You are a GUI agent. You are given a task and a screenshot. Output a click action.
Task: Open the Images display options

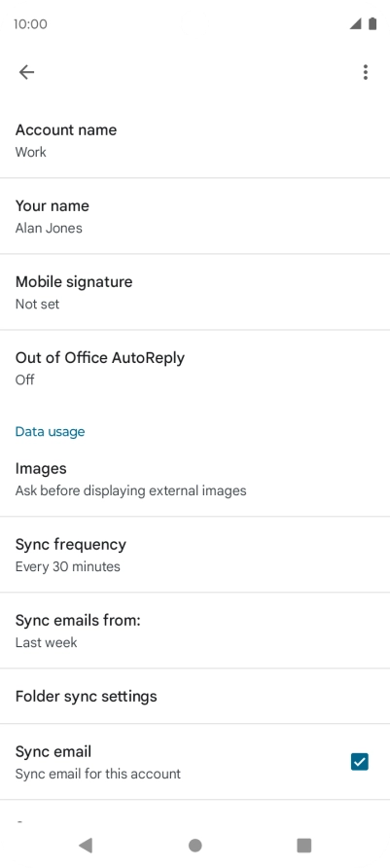point(195,479)
